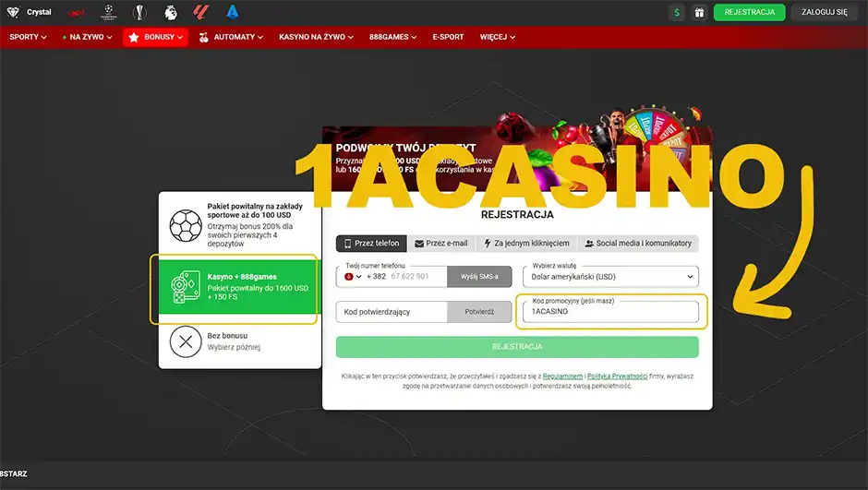This screenshot has width=868, height=490.
Task: Click the wide green REJESTRACJA submit button
Action: (517, 347)
